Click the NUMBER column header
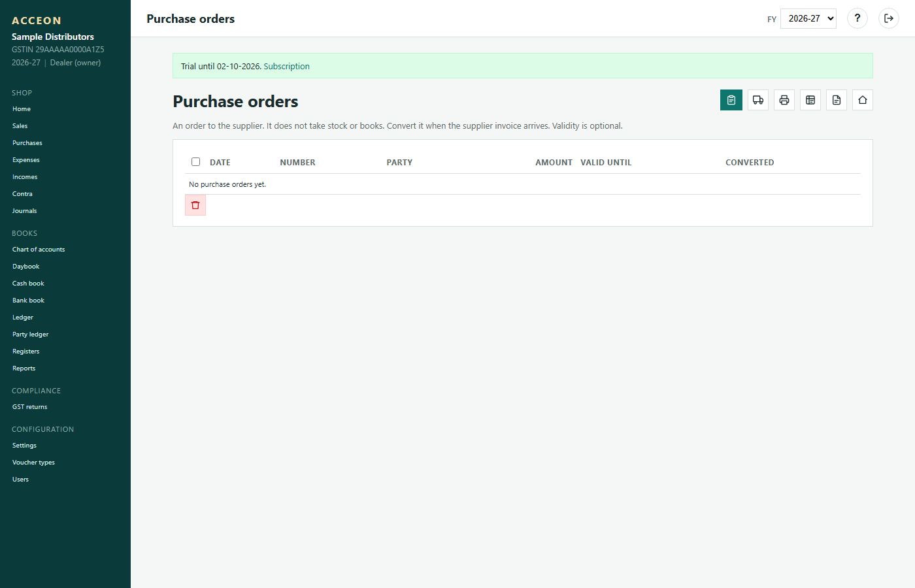Viewport: 915px width, 588px height. tap(297, 163)
